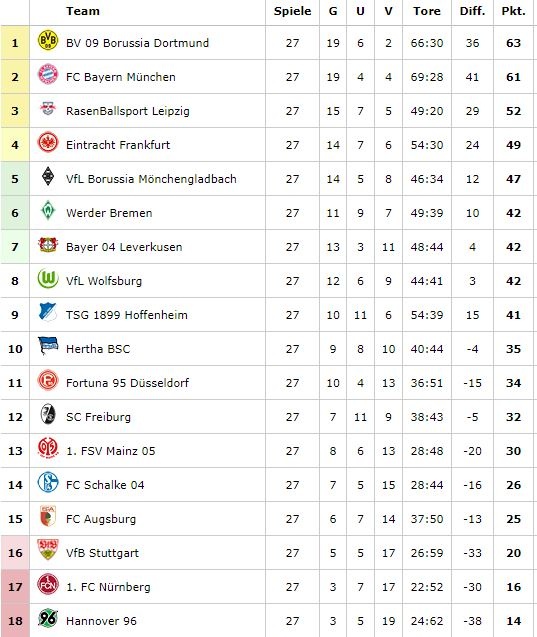Image resolution: width=537 pixels, height=637 pixels.
Task: Click the Borussia Dortmund BVB club logo
Action: [48, 41]
